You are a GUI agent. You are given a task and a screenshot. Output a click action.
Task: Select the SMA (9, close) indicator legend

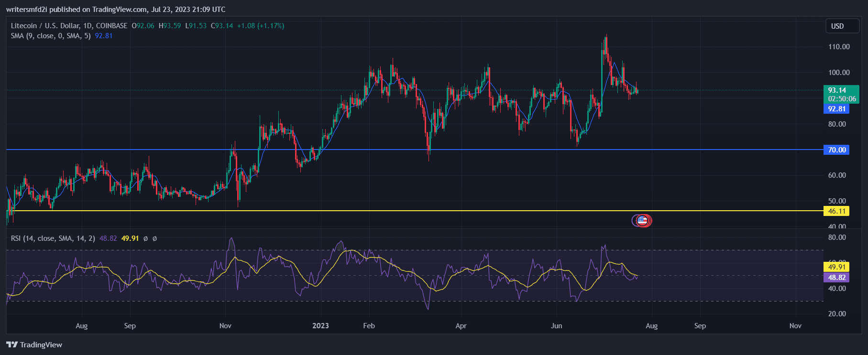pos(50,36)
